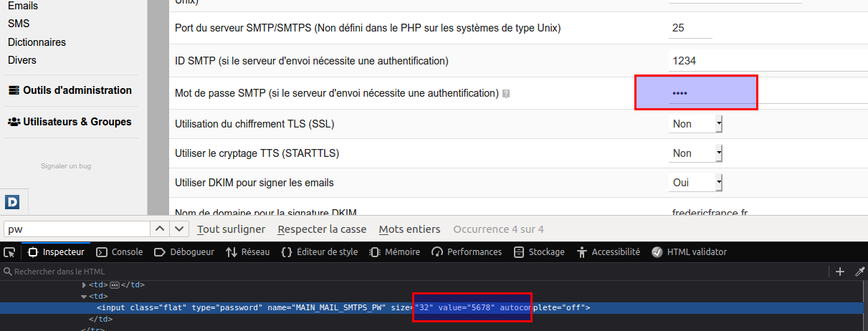This screenshot has width=868, height=331.
Task: Open the Divers sidebar link
Action: pyautogui.click(x=22, y=60)
